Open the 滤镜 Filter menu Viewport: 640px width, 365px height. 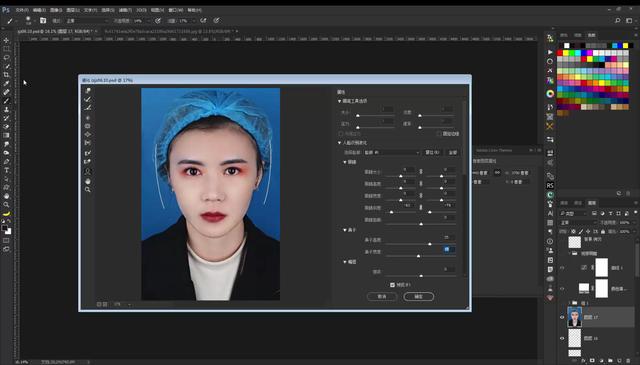coord(125,10)
